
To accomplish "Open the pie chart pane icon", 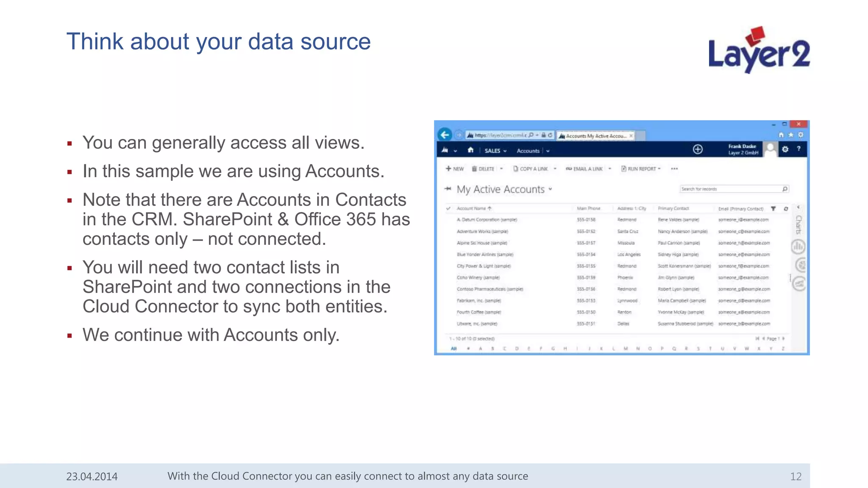I will tap(800, 266).
